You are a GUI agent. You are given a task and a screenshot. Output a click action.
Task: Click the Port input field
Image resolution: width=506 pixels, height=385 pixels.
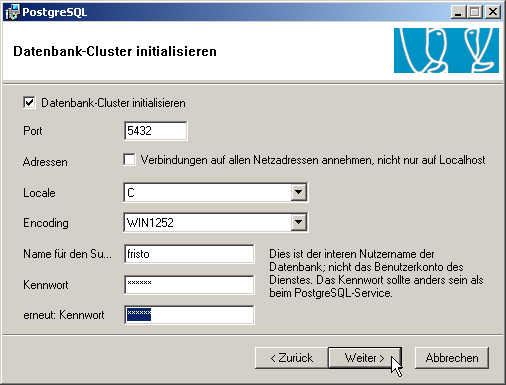[x=155, y=131]
